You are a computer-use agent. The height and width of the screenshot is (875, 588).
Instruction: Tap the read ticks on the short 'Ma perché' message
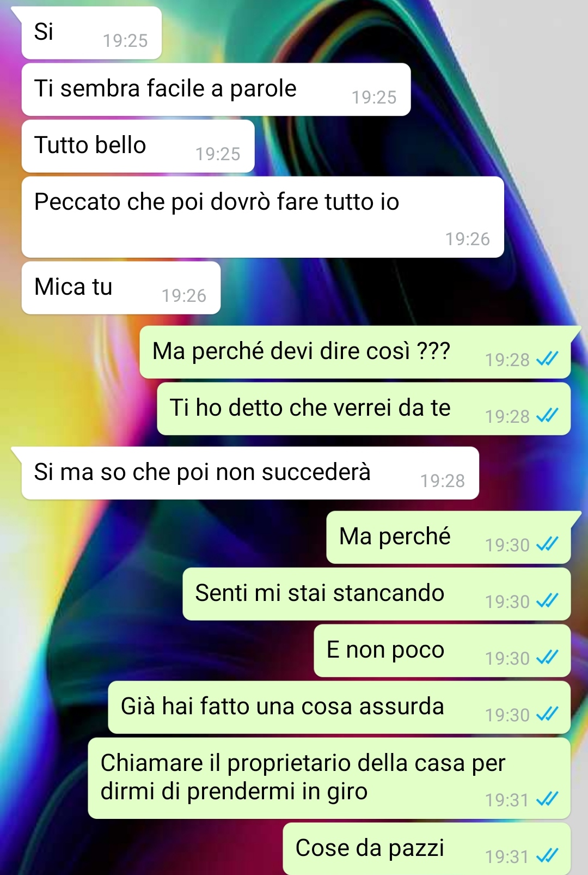click(x=547, y=544)
